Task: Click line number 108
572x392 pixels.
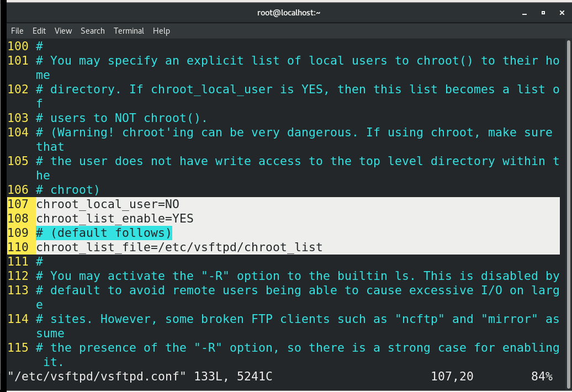Action: pos(18,219)
